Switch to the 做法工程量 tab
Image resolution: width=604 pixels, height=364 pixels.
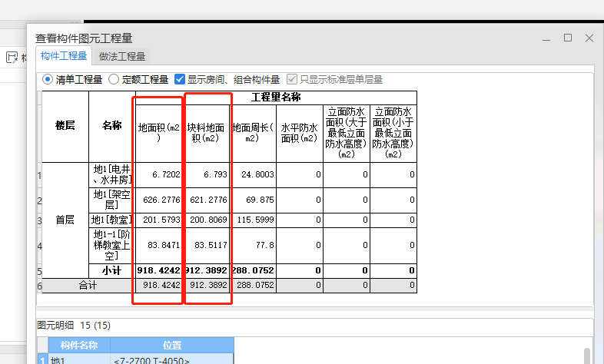pos(122,57)
